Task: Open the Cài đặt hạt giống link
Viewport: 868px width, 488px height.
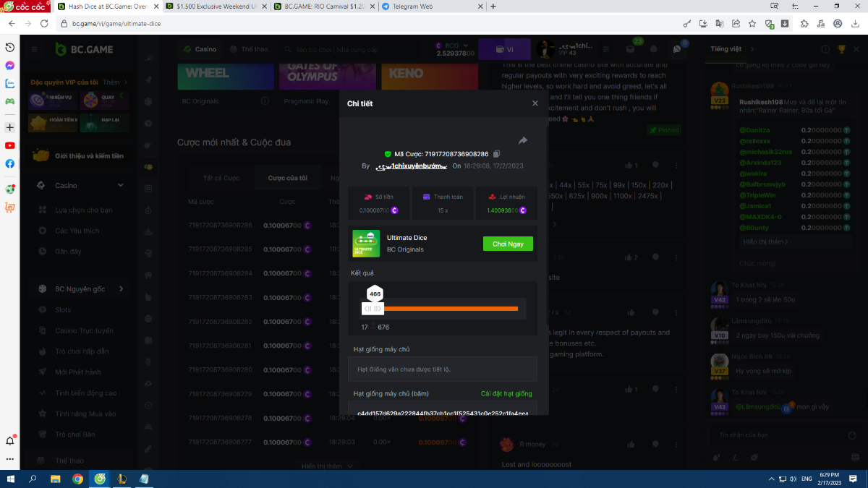Action: point(506,394)
